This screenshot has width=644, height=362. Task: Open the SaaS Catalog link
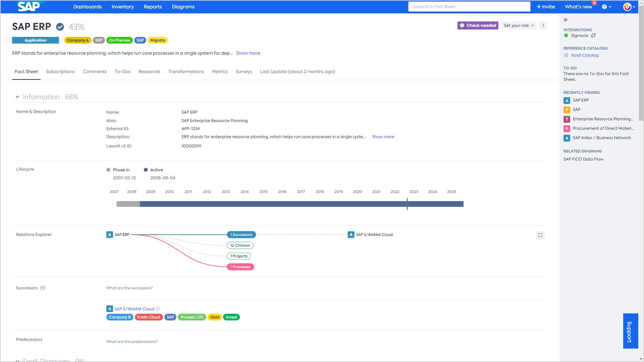click(585, 55)
